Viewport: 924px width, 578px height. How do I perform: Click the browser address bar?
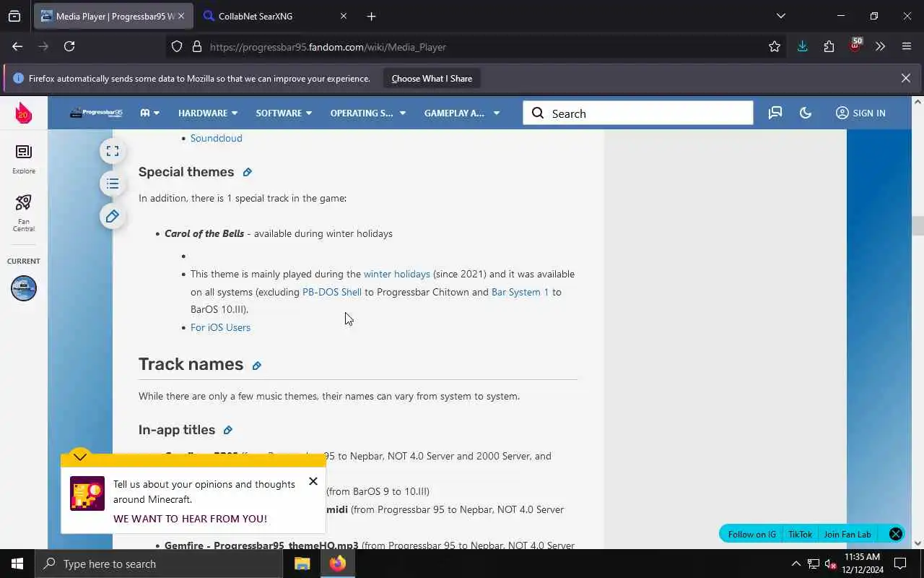click(x=476, y=47)
